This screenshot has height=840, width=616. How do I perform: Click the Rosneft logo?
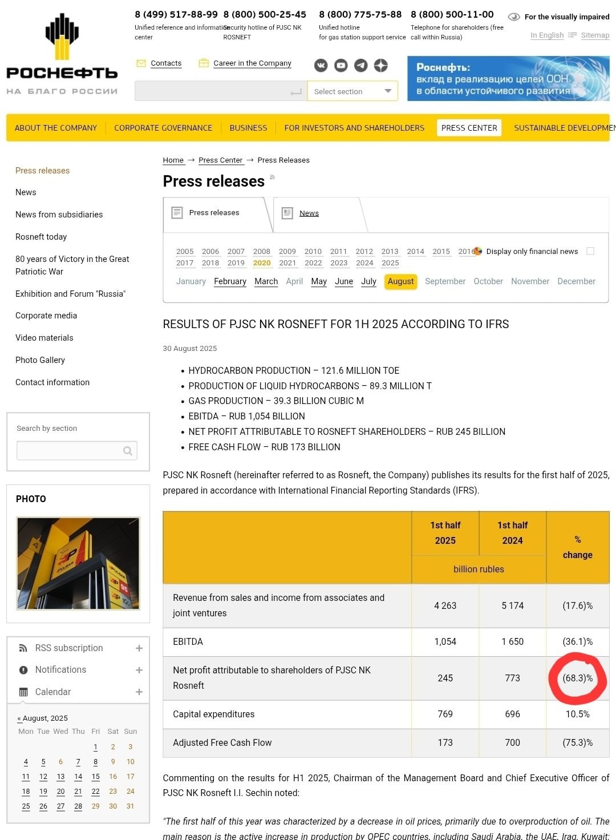click(62, 54)
